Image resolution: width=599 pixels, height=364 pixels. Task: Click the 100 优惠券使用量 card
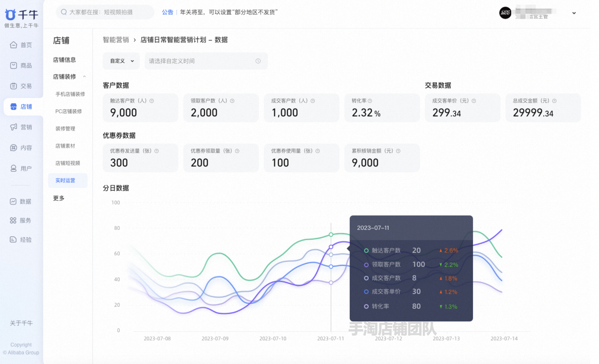pos(301,158)
